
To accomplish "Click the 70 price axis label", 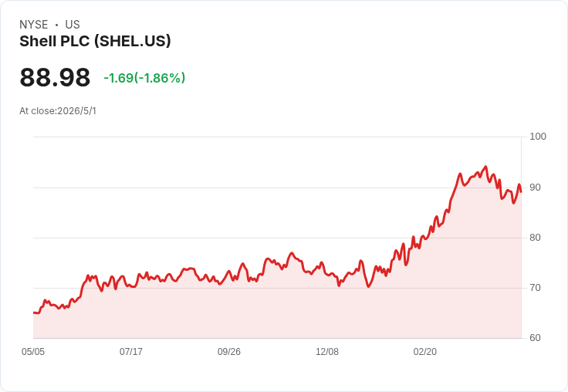I will coord(535,288).
